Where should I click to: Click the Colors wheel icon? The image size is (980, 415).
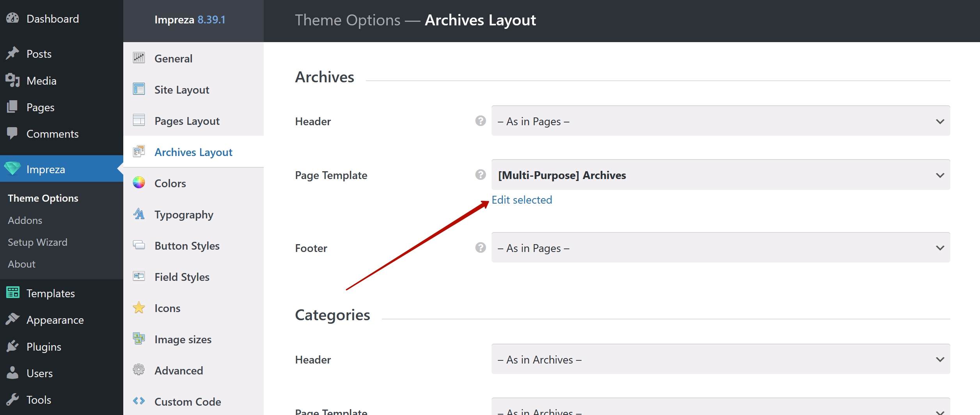[139, 183]
